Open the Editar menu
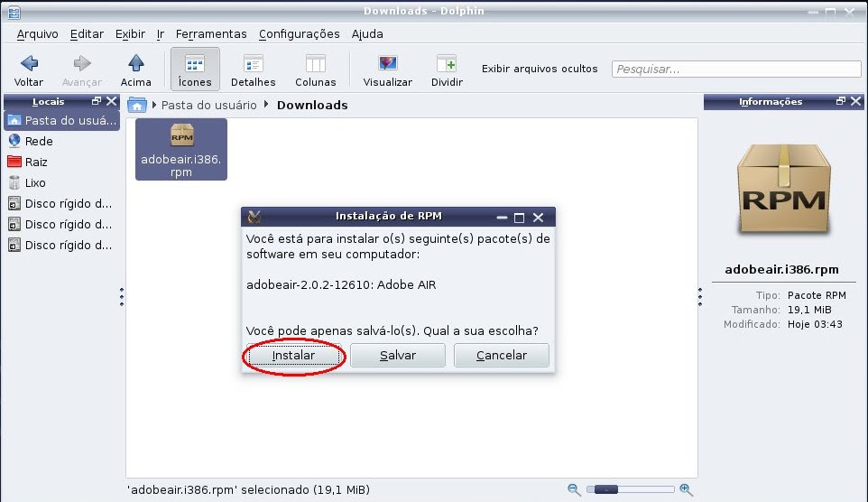 87,33
